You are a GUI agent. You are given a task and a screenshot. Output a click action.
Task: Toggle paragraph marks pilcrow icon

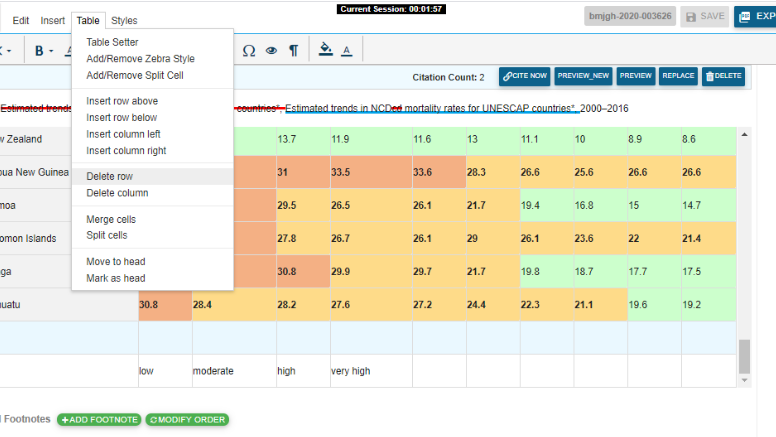pos(293,50)
